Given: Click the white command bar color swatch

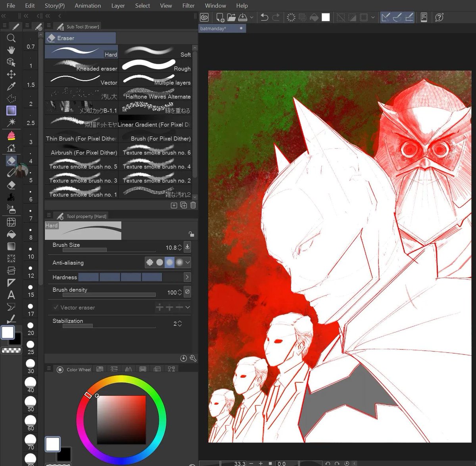Looking at the screenshot, I should [326, 17].
